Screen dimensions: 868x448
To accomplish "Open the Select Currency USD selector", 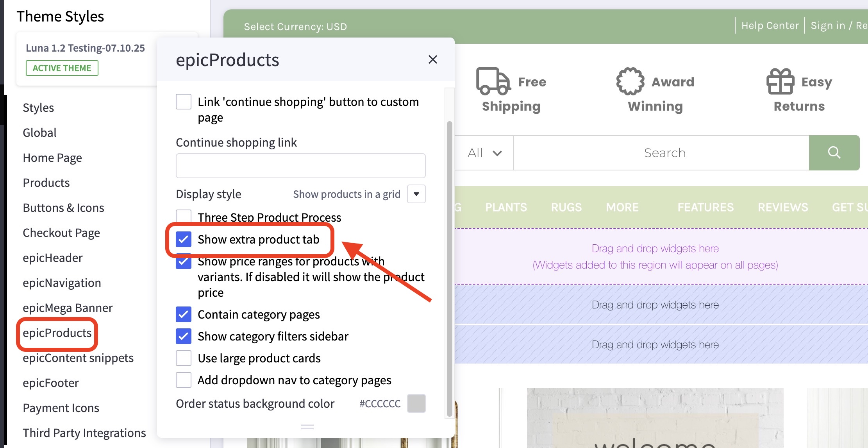I will coord(295,26).
